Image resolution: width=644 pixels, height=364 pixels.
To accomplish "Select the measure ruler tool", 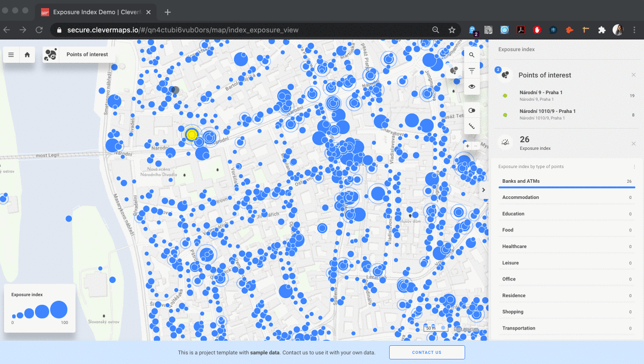I will 472,126.
